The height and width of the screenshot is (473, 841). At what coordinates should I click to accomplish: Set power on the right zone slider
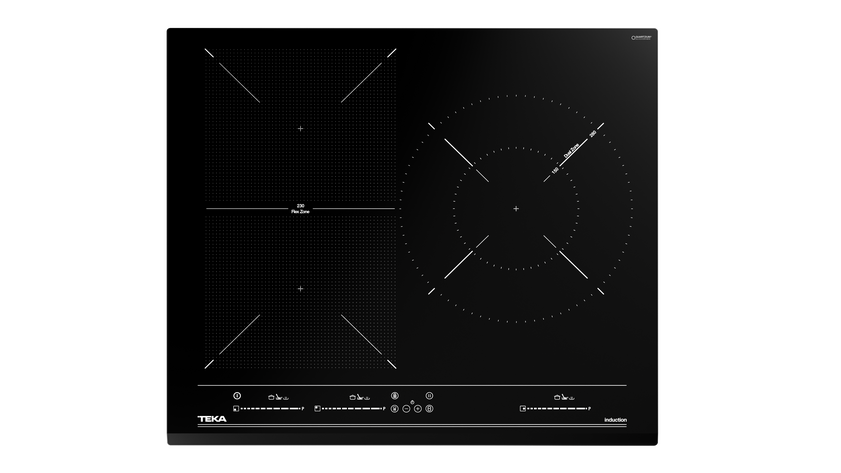click(557, 409)
